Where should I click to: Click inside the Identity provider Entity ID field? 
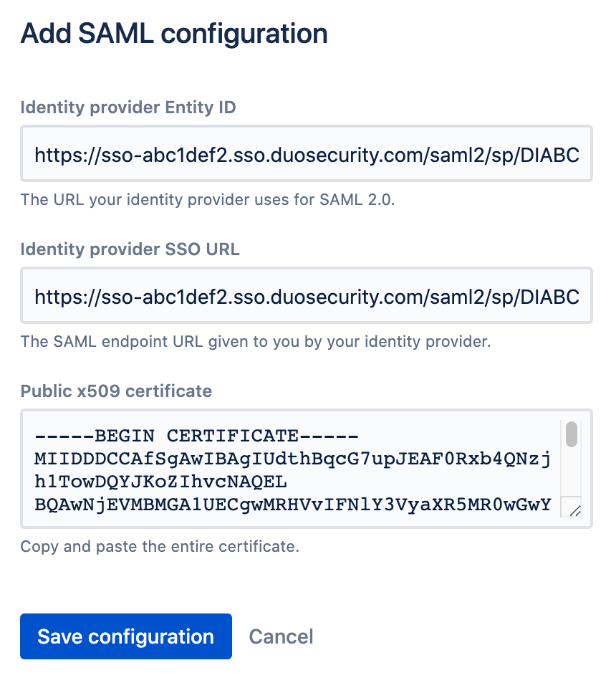[307, 153]
